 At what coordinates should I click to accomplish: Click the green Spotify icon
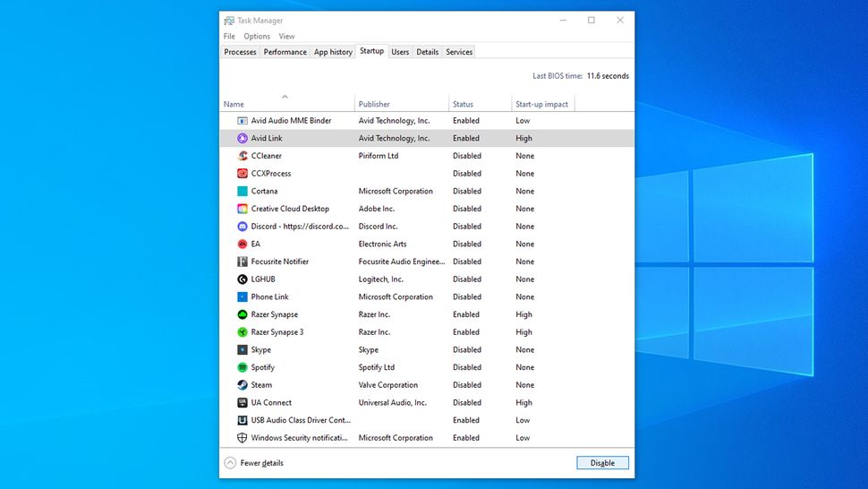tap(242, 367)
